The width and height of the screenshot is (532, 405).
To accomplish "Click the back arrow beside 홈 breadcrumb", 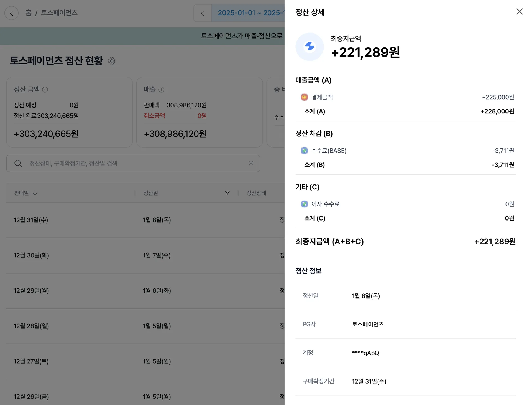I will (12, 13).
